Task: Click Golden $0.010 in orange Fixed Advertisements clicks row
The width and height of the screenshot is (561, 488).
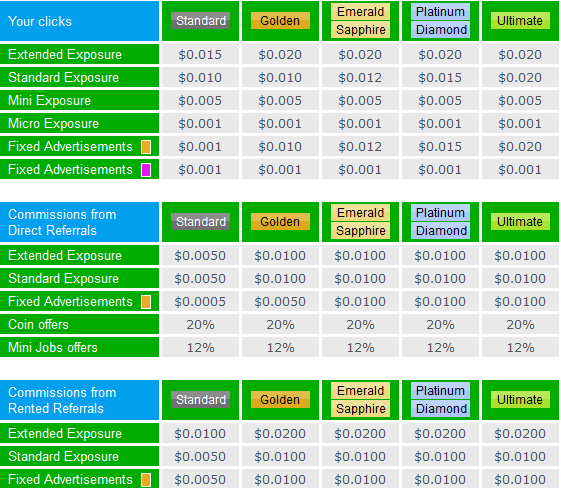Action: tap(280, 147)
